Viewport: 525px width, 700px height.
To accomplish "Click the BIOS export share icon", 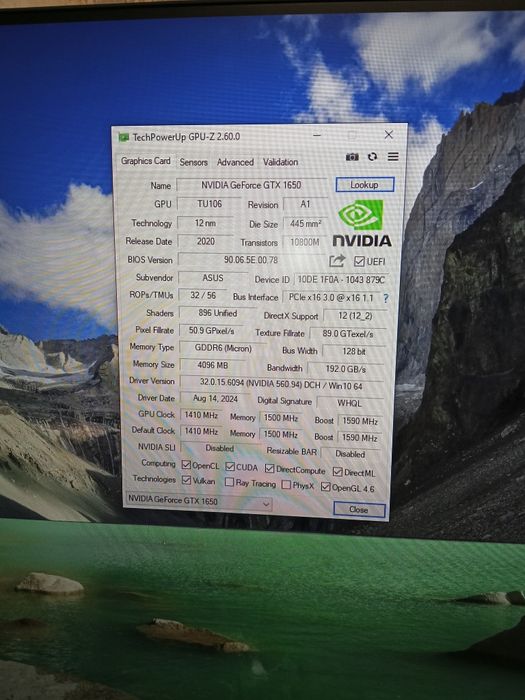I will point(338,260).
